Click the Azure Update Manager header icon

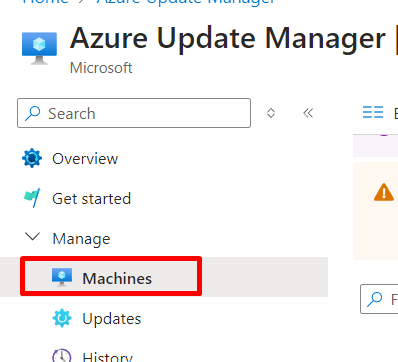[39, 48]
